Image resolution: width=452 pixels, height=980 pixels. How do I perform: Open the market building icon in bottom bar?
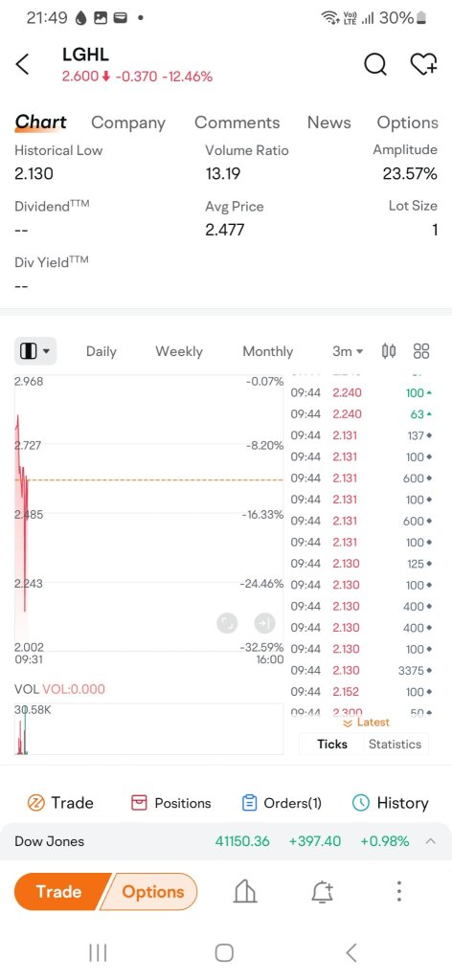[245, 892]
